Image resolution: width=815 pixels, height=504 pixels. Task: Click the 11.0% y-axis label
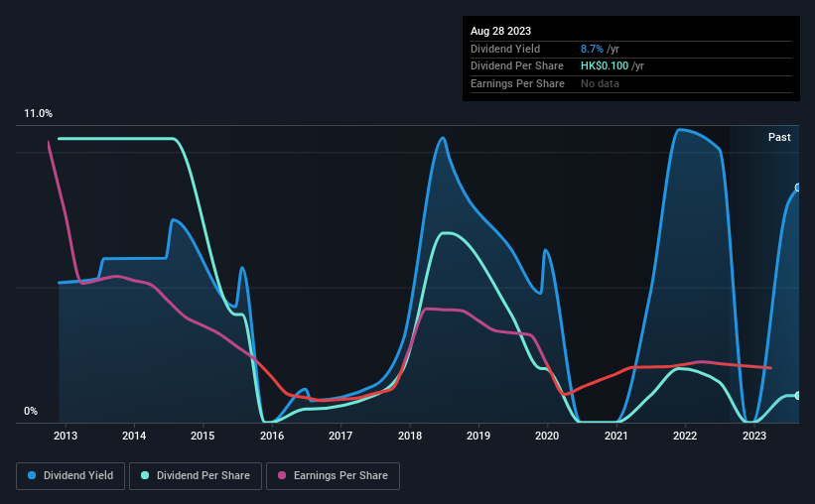tap(38, 114)
